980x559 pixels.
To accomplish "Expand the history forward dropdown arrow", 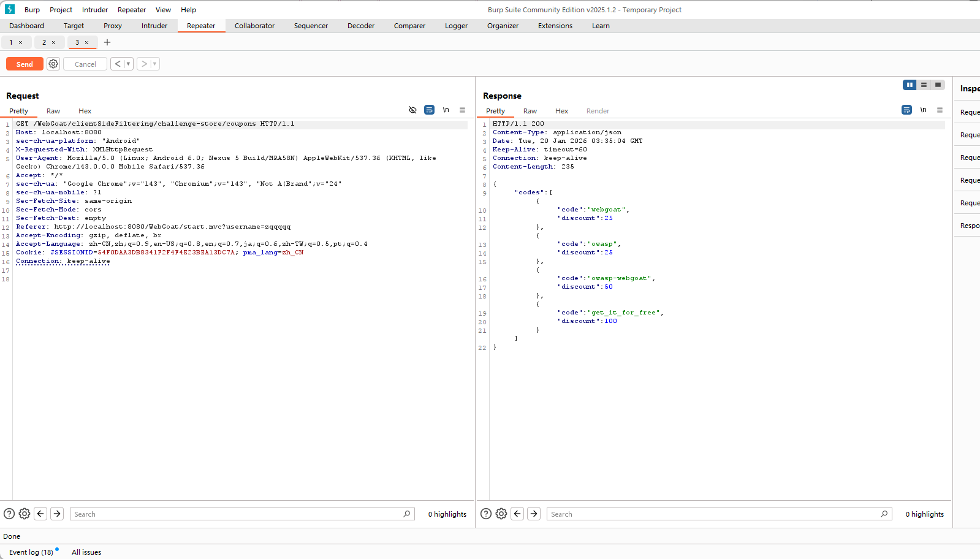I will tap(154, 64).
